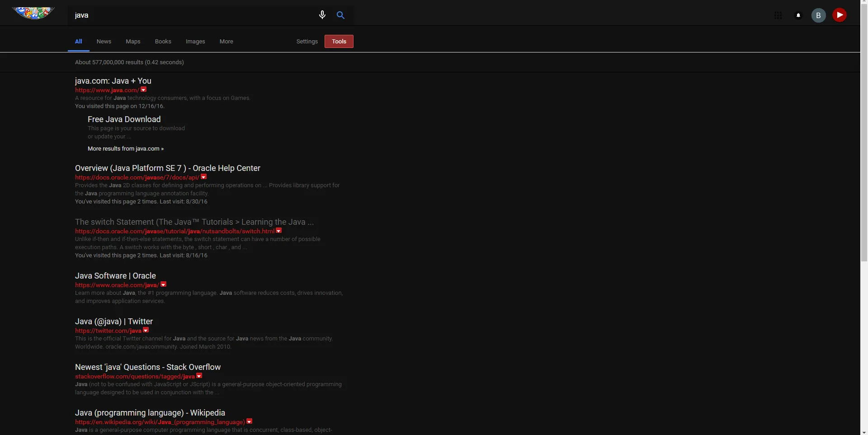Switch to the News tab

click(104, 41)
